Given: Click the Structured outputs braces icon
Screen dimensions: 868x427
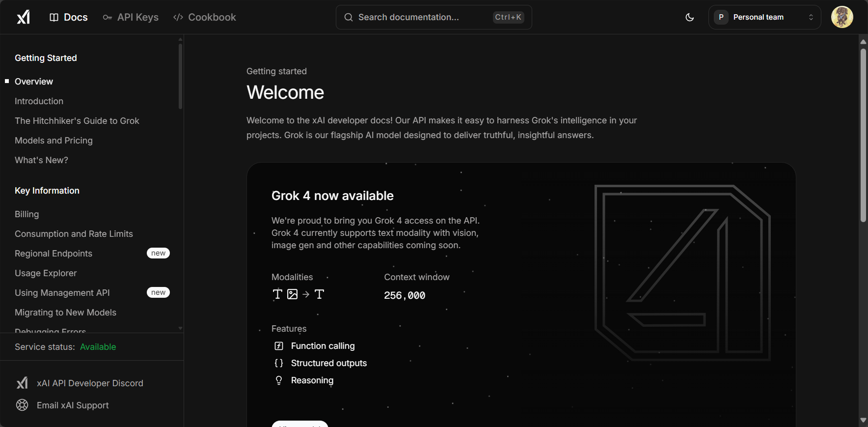Looking at the screenshot, I should 279,363.
